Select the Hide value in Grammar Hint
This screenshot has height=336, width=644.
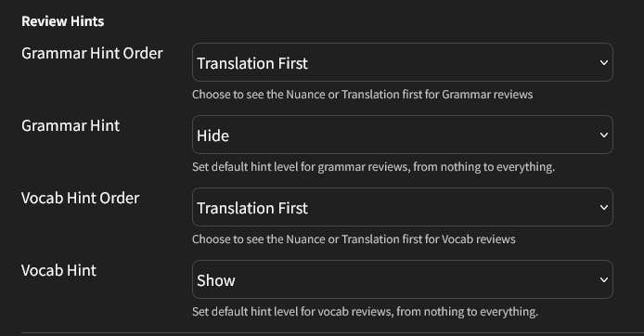click(213, 136)
